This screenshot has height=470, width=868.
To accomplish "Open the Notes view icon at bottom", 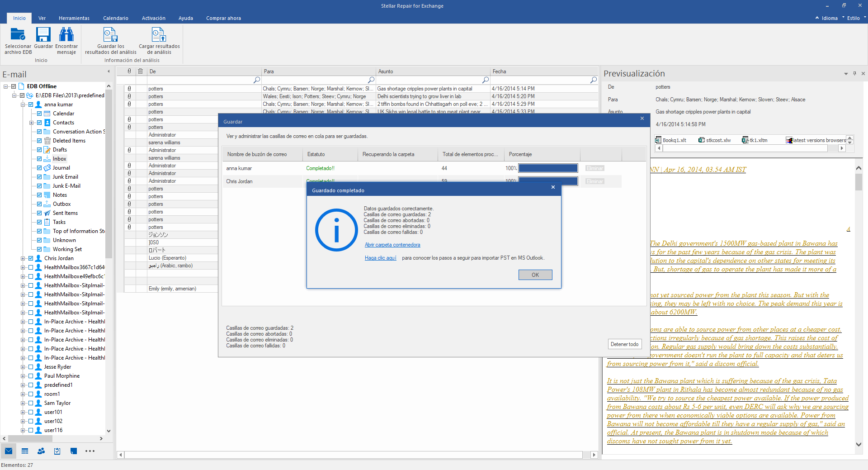I will click(x=74, y=451).
